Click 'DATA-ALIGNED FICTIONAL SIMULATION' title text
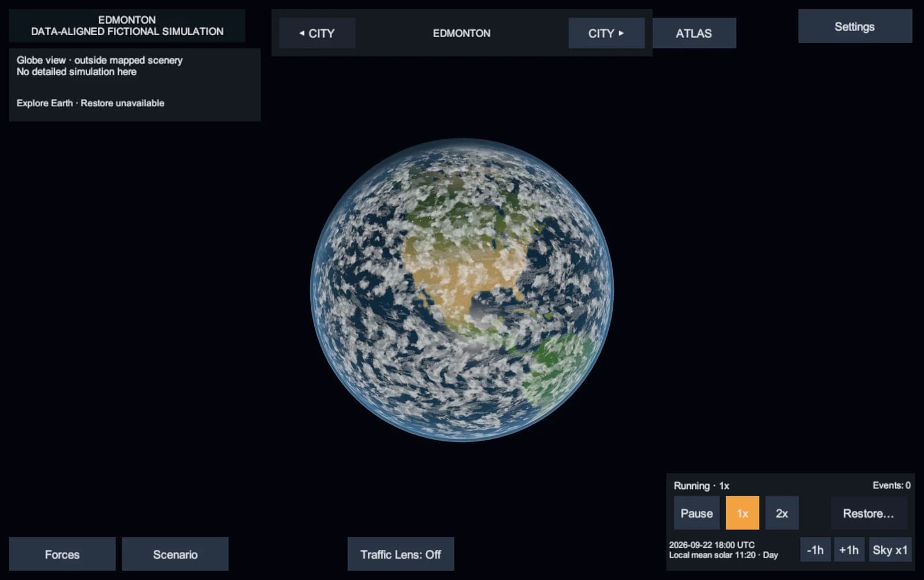Screen dimensions: 924x580 [127, 31]
